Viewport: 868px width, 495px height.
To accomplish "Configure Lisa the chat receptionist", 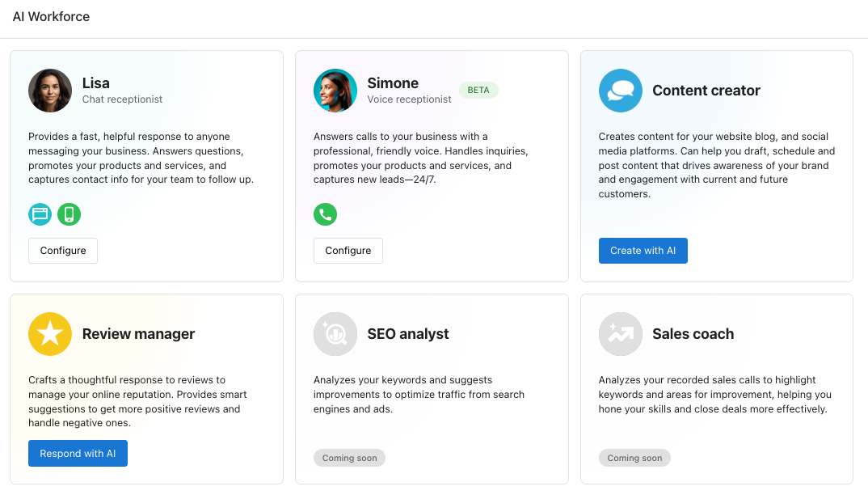I will point(63,251).
